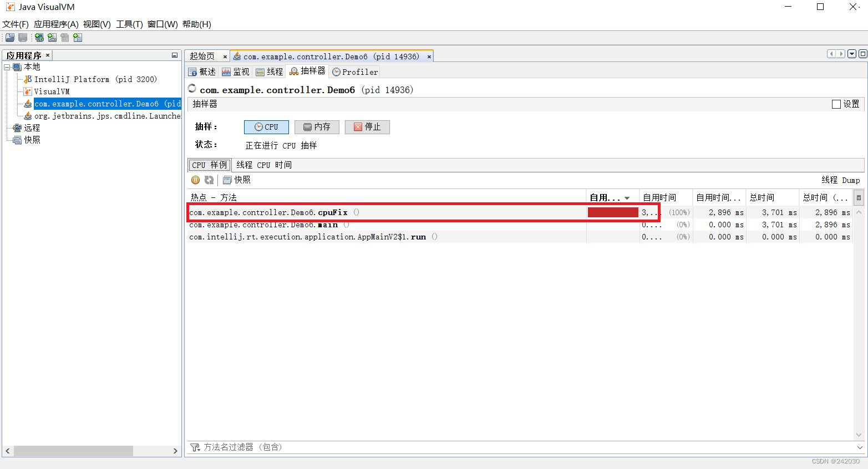Screen dimensions: 868x469
Task: Close the com.example.controller.Demo6 document tab
Action: [429, 57]
